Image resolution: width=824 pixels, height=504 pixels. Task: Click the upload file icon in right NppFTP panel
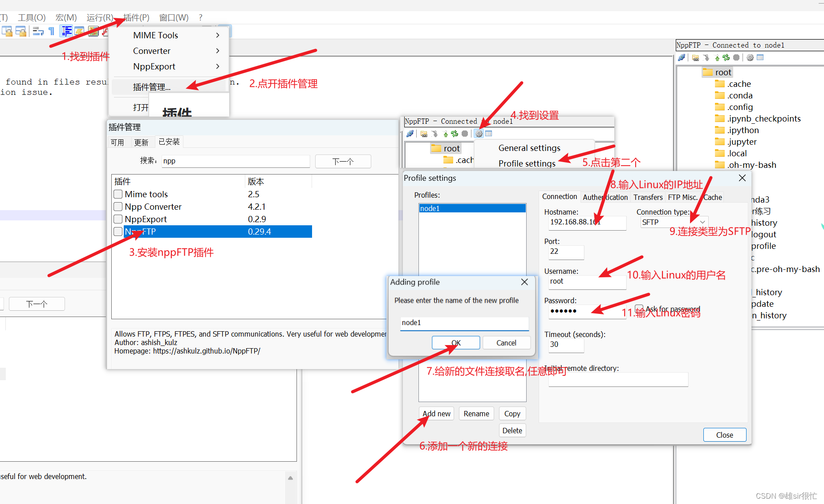717,58
